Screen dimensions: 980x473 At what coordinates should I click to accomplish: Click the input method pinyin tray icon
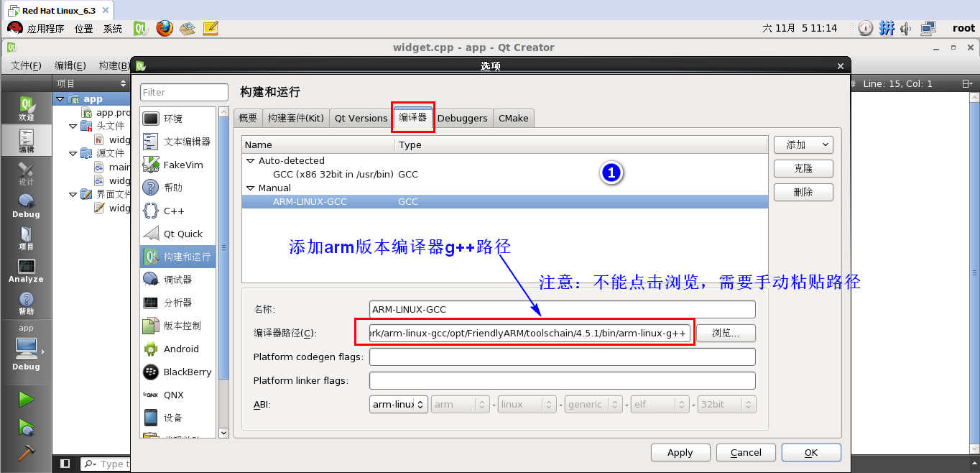[x=887, y=28]
